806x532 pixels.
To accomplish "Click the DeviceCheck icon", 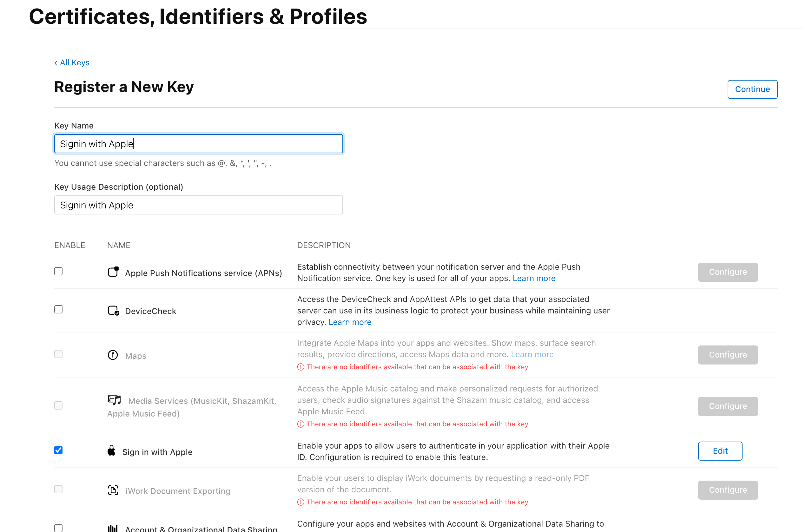I will 113,311.
